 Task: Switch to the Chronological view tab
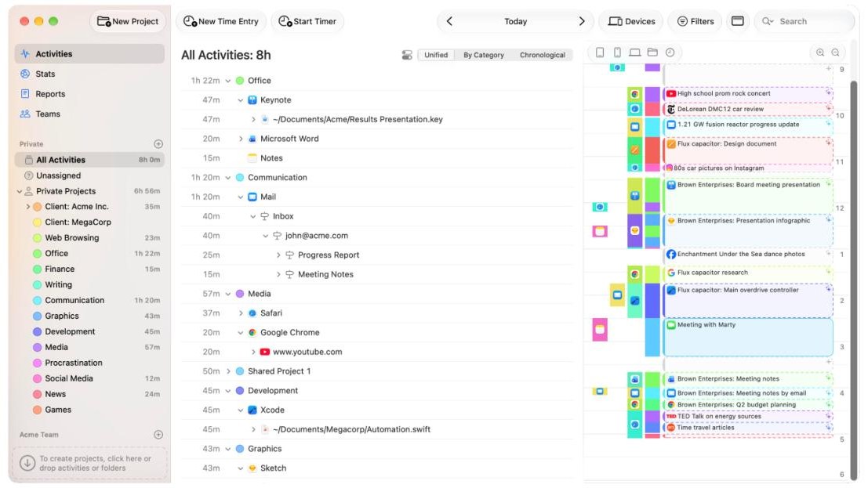coord(543,55)
